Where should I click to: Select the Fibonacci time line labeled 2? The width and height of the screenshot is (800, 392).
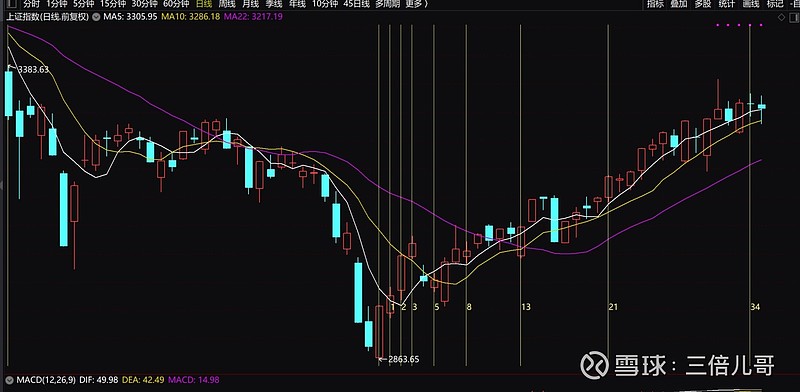click(x=401, y=195)
